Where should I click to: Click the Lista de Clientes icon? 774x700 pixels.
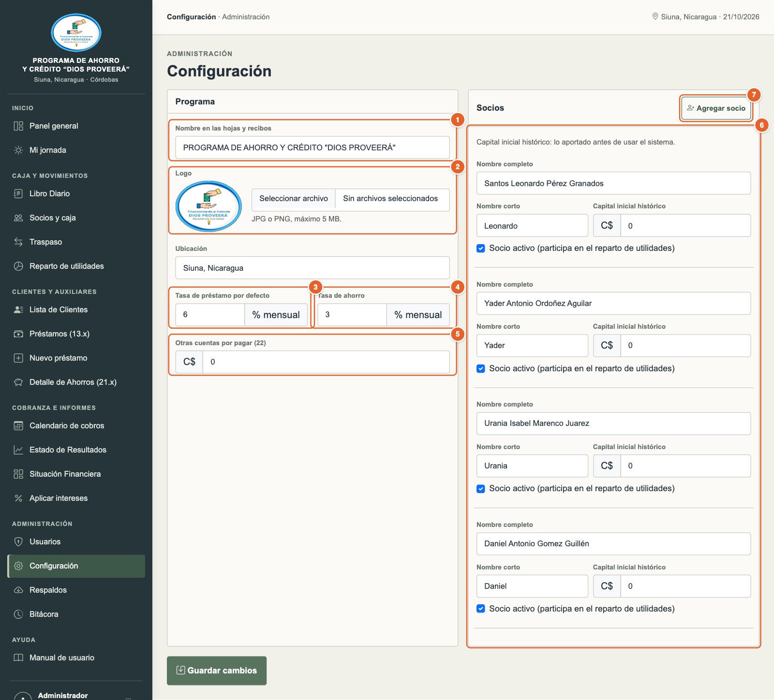(18, 310)
